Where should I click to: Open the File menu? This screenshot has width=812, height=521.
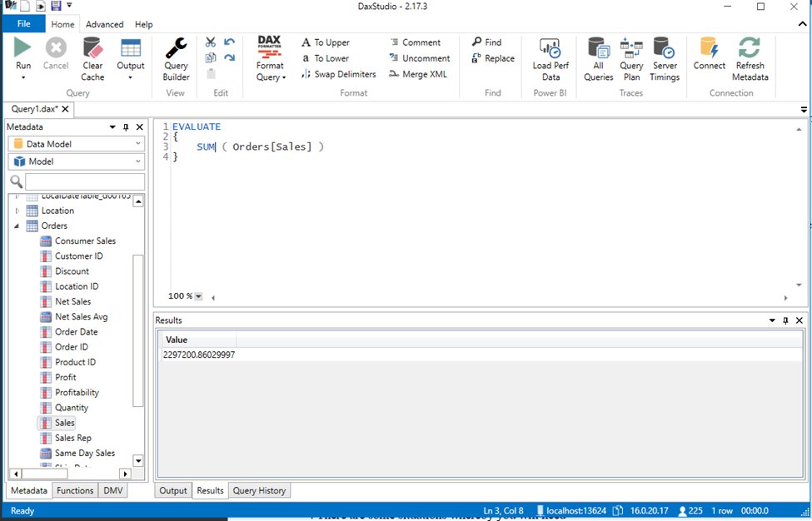pos(24,24)
